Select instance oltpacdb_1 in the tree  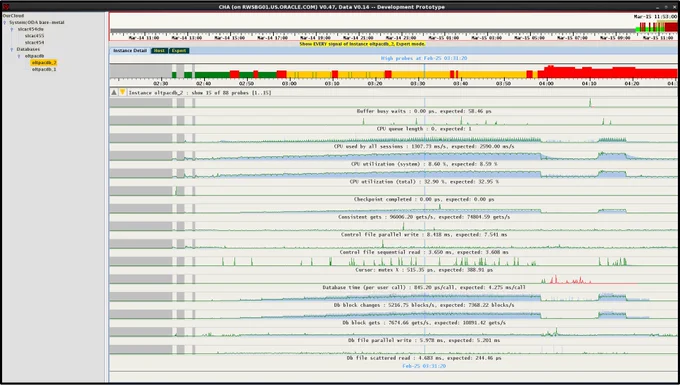click(44, 69)
